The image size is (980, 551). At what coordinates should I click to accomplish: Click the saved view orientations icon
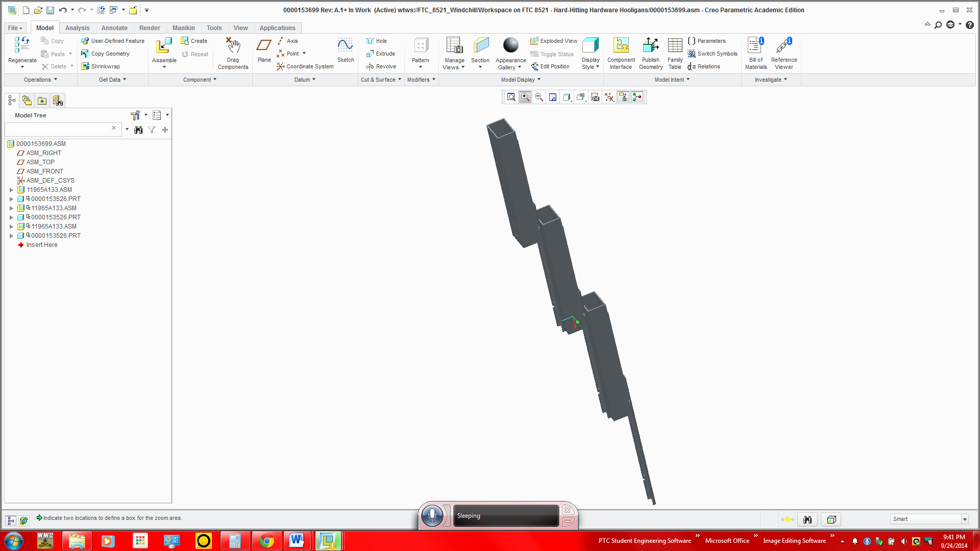click(x=595, y=97)
